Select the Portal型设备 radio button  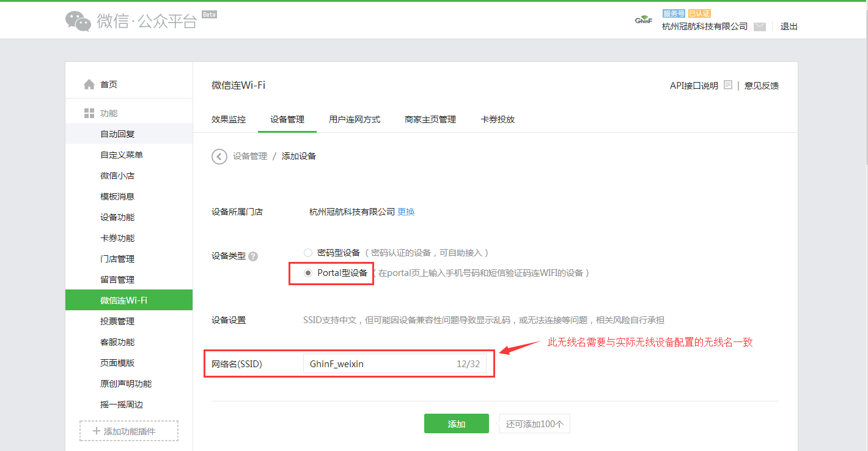point(308,273)
